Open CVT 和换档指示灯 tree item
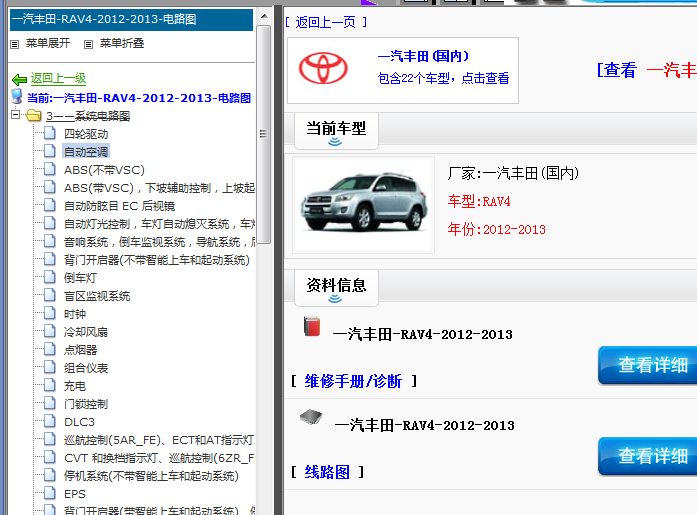This screenshot has height=515, width=697. pyautogui.click(x=159, y=458)
